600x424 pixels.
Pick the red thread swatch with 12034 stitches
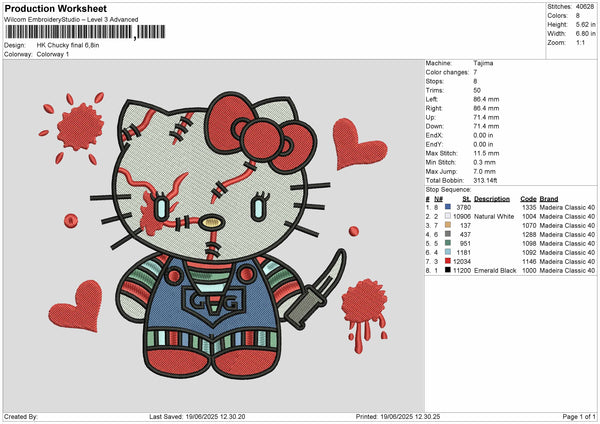coord(447,261)
